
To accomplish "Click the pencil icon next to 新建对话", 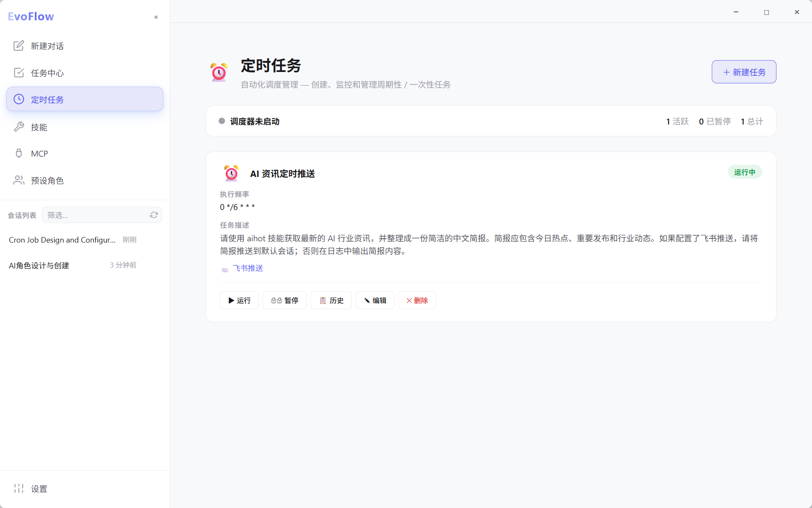I will coord(19,46).
